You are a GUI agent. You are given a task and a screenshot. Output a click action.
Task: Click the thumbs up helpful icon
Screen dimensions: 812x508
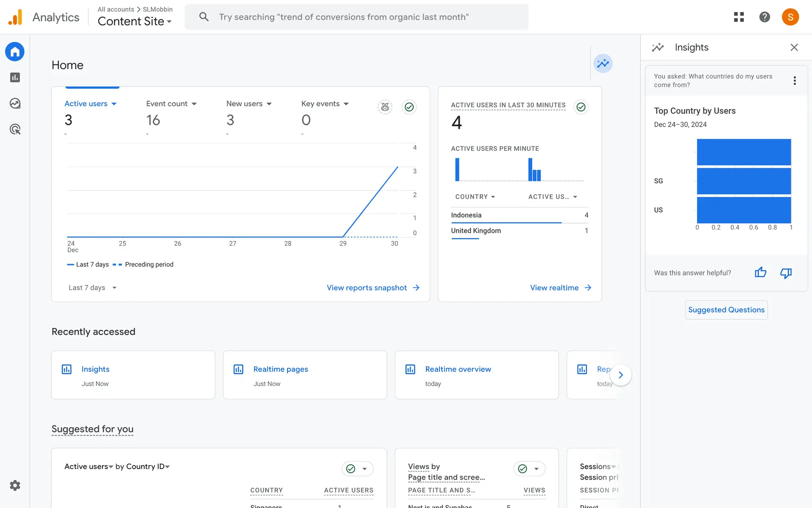pyautogui.click(x=760, y=273)
